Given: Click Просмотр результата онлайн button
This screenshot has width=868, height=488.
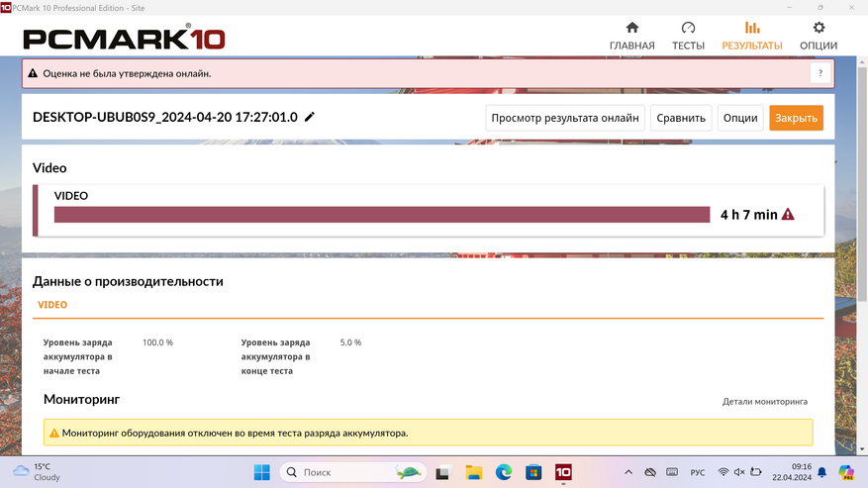Looking at the screenshot, I should tap(564, 118).
